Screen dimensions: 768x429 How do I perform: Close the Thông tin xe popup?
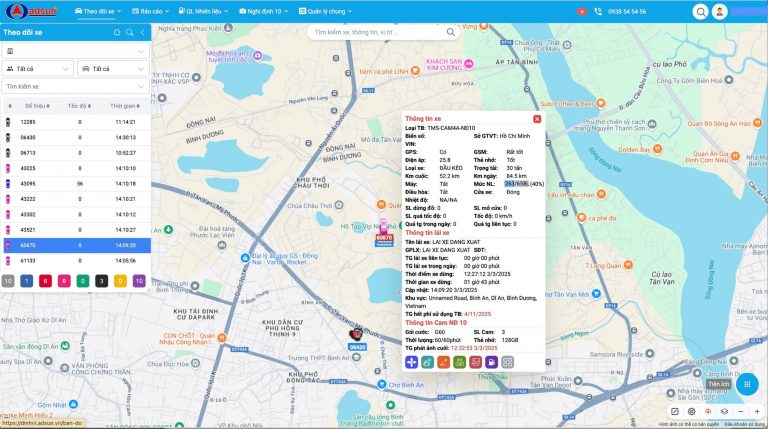coord(537,119)
